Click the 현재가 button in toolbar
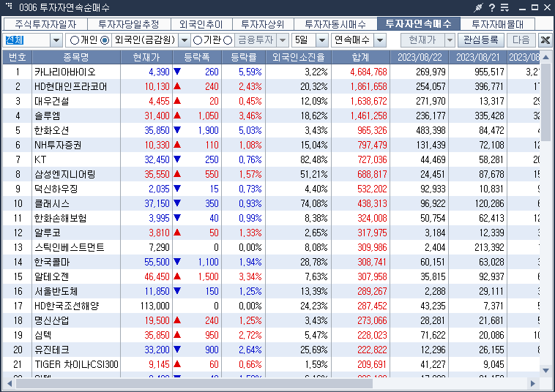The width and height of the screenshot is (555, 392). point(422,40)
